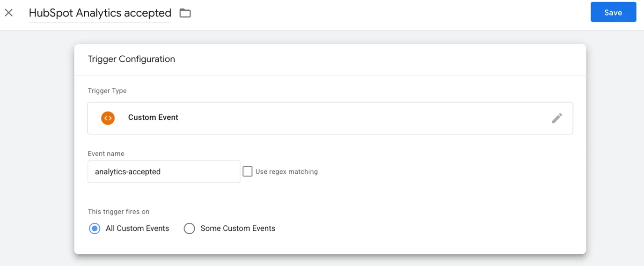The height and width of the screenshot is (266, 644).
Task: Enable the Use regex matching checkbox
Action: click(x=248, y=171)
